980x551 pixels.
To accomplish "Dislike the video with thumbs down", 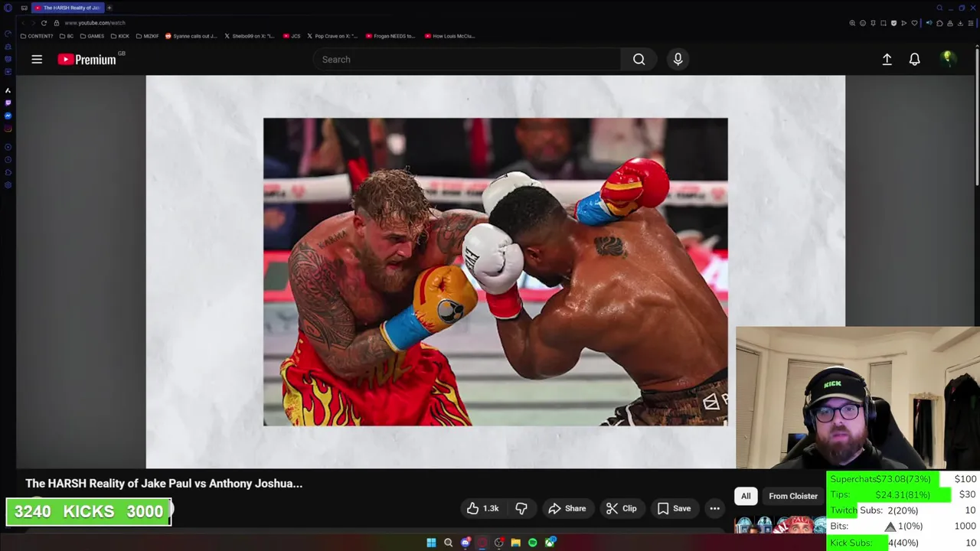I will (x=521, y=508).
